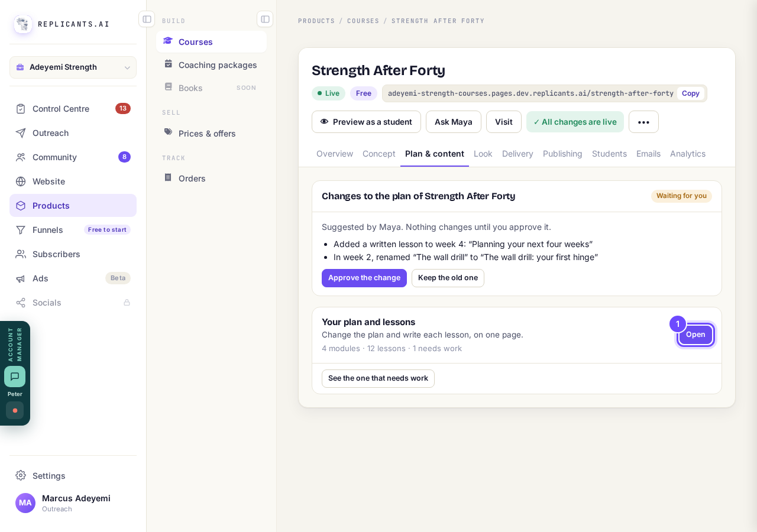
Task: Open Settings gear icon
Action: coord(21,475)
